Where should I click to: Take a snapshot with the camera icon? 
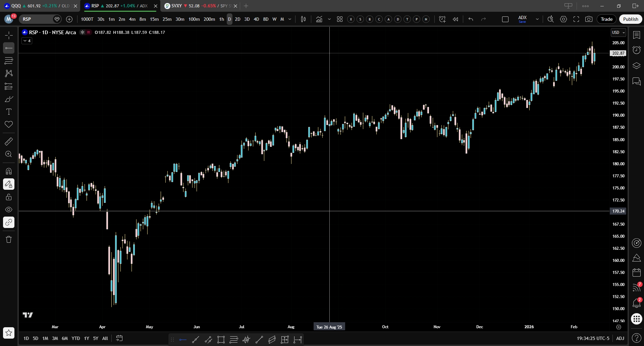589,19
